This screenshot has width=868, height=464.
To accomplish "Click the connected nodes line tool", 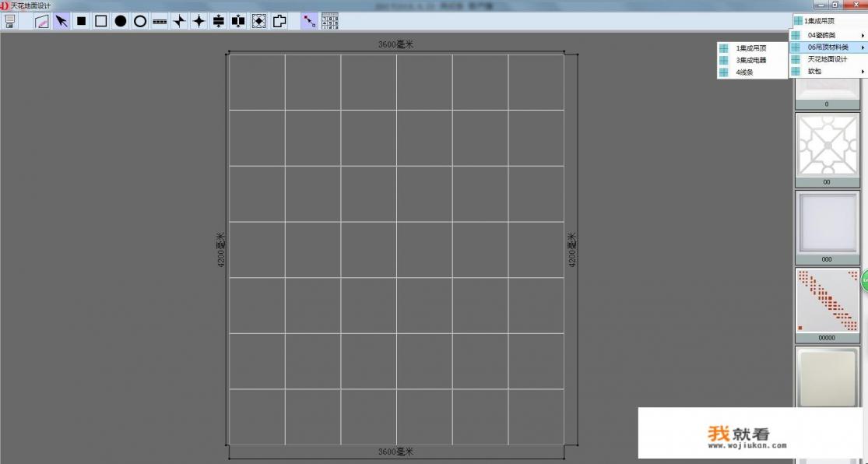I will [x=309, y=21].
